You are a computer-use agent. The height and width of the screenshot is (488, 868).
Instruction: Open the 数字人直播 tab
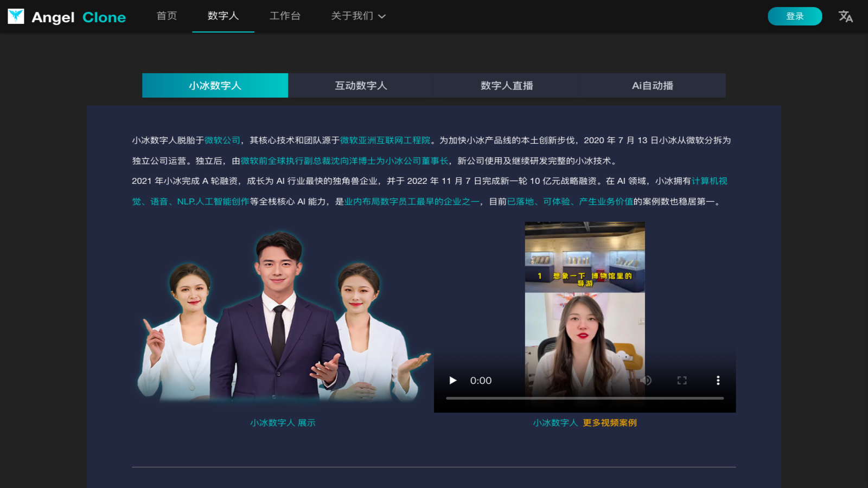(x=507, y=86)
